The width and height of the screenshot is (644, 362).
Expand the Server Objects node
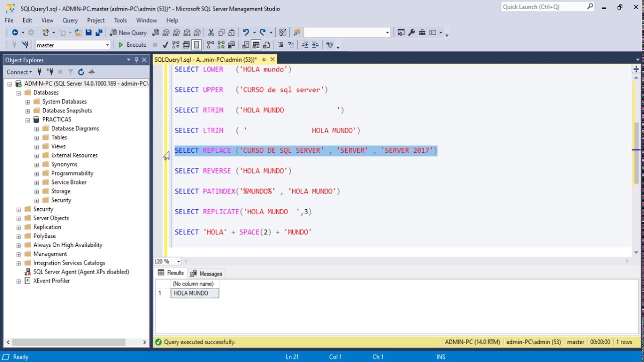pyautogui.click(x=19, y=218)
